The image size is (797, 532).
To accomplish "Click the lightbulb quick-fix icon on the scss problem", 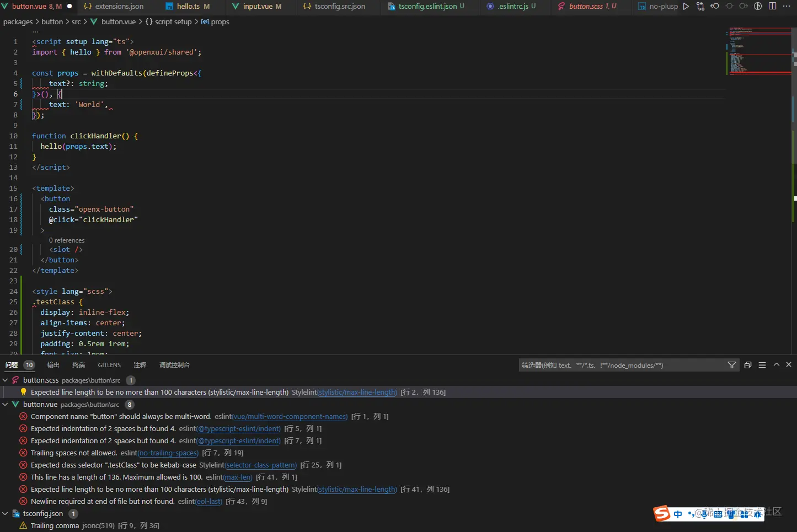I will pyautogui.click(x=23, y=392).
